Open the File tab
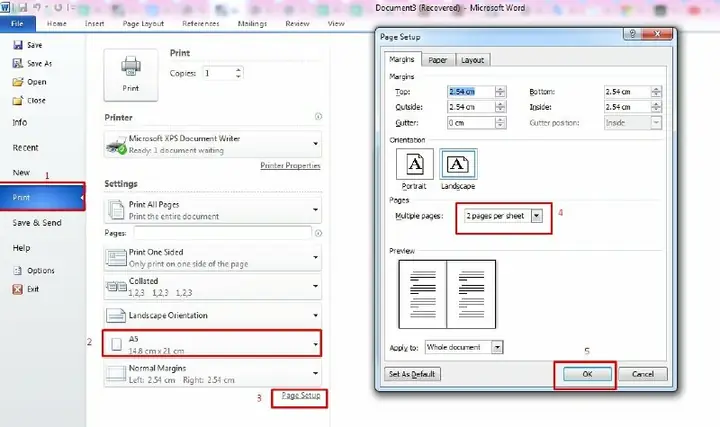Screen dimensions: 720x427 pyautogui.click(x=17, y=23)
